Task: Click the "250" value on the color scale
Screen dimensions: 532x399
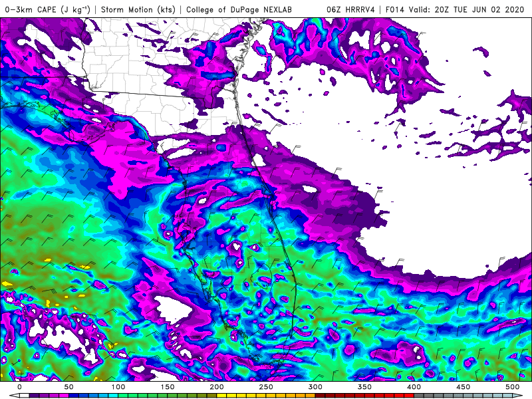Action: [x=265, y=387]
